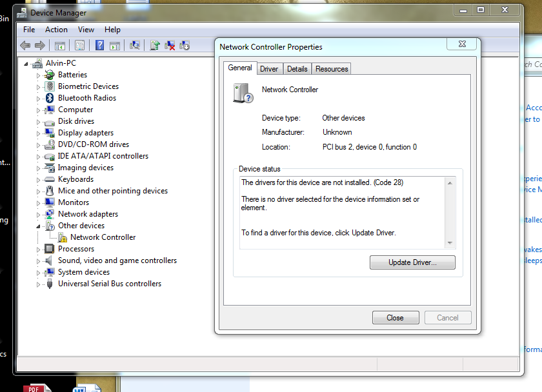Click the Close button in the dialog
The image size is (542, 392).
pyautogui.click(x=396, y=317)
